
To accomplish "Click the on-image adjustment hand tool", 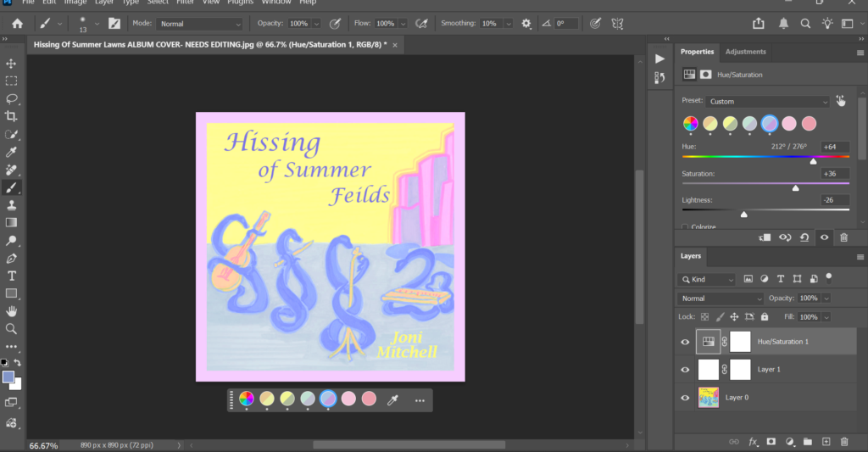I will coord(841,101).
